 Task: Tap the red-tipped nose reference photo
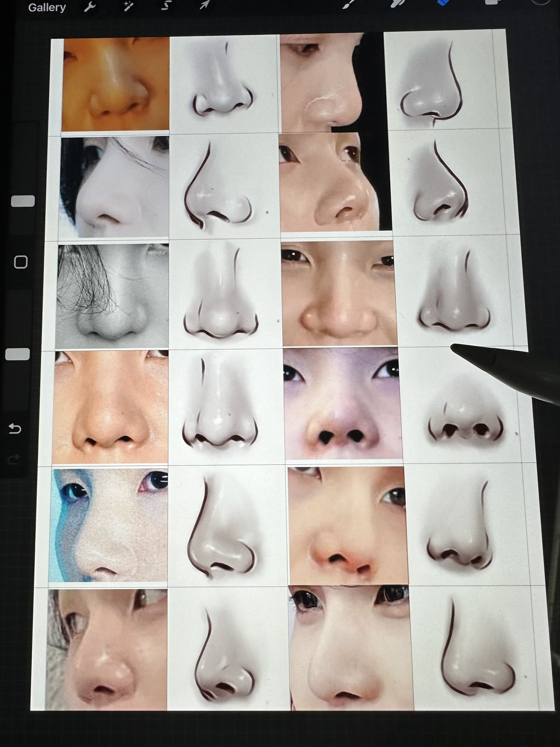349,526
